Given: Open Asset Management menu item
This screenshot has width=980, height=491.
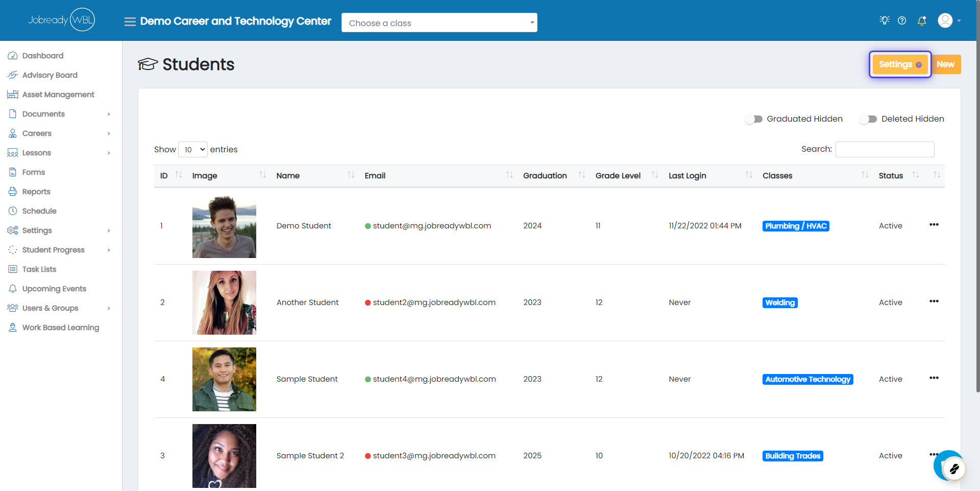Looking at the screenshot, I should pos(58,95).
